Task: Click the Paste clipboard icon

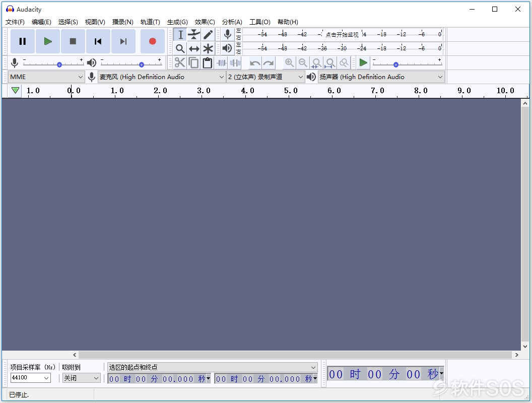Action: click(x=207, y=63)
